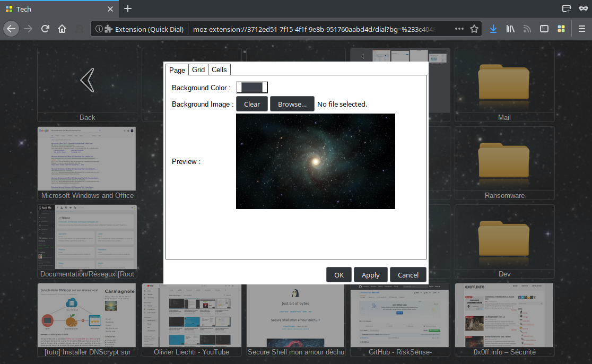Click the browser back arrow button
Viewport: 592px width, 364px height.
(x=11, y=29)
